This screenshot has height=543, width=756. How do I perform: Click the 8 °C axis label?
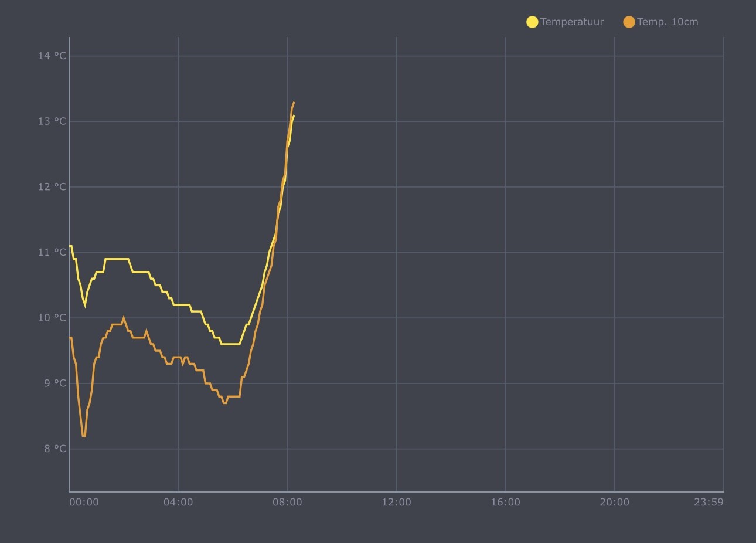[x=55, y=449]
